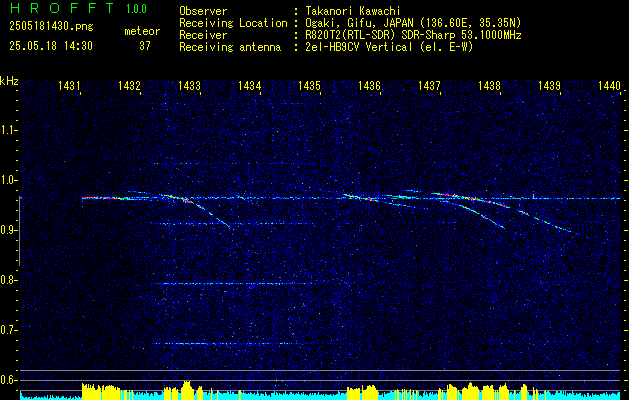Click the version number 1.0.0

click(136, 9)
